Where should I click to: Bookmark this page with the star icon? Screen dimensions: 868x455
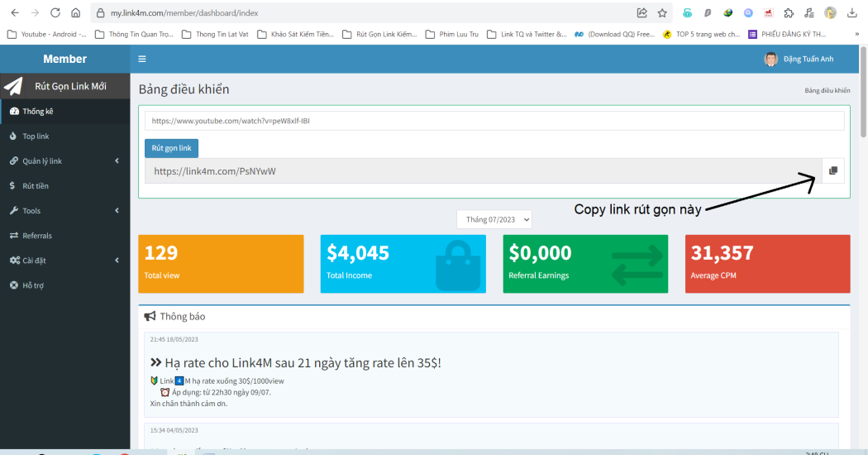(662, 12)
